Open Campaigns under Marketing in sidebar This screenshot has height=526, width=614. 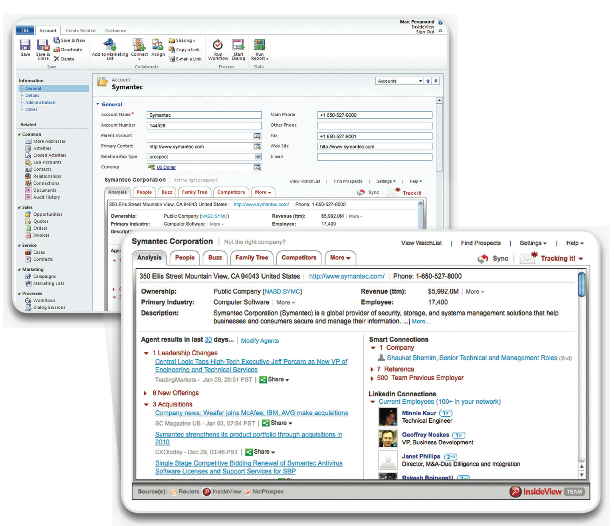[x=41, y=277]
